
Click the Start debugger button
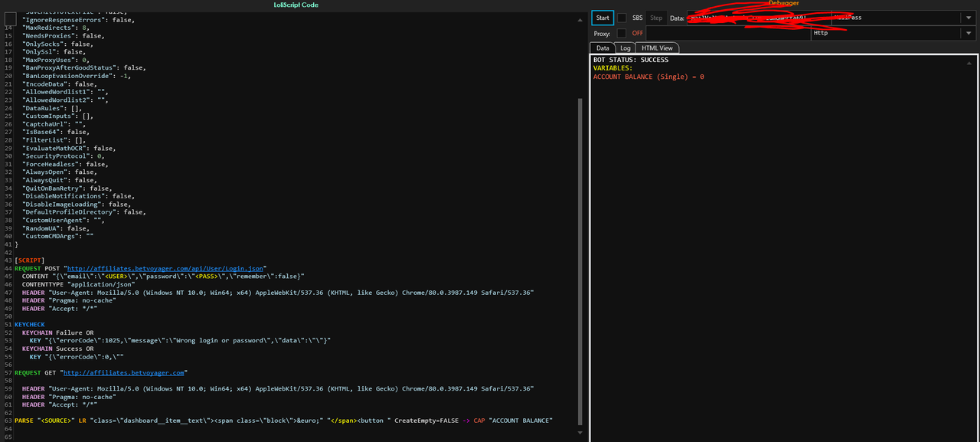click(603, 18)
